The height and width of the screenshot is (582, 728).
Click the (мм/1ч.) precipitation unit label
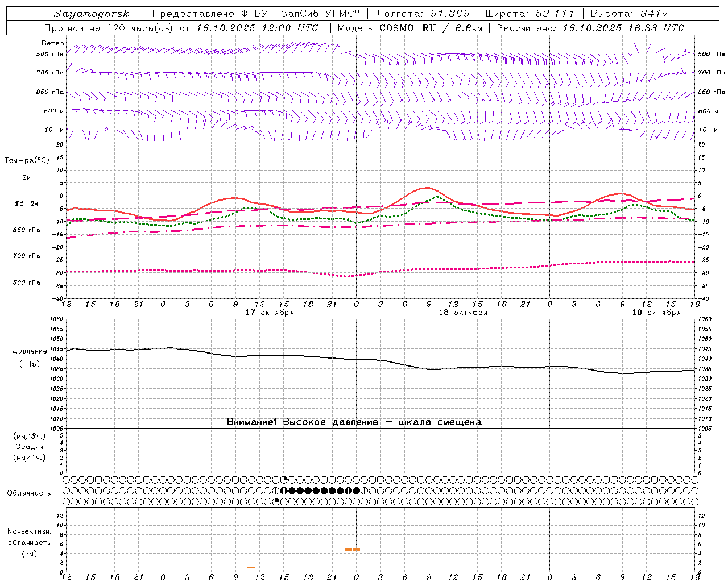click(30, 458)
